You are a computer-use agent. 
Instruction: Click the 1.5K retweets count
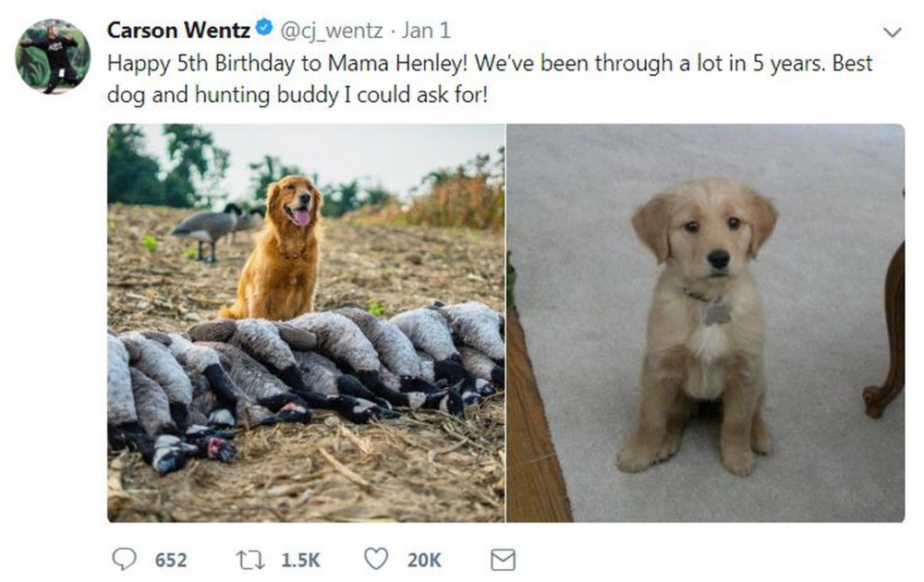click(x=300, y=559)
